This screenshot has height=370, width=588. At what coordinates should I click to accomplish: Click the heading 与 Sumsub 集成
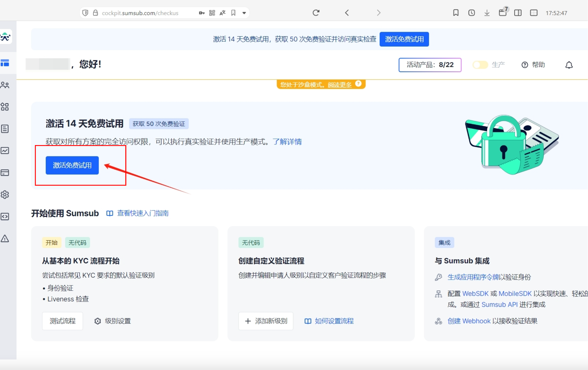coord(462,261)
